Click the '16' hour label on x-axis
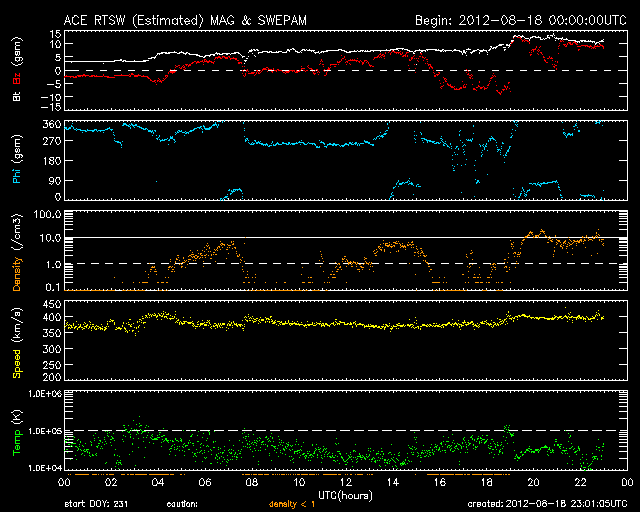This screenshot has height=512, width=640. [440, 482]
